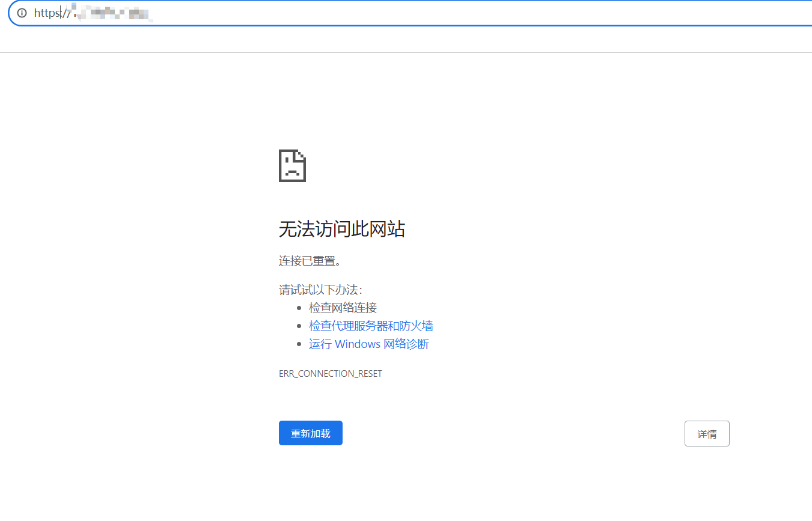Click the 连接已重置。 message text
The image size is (812, 521).
click(310, 261)
